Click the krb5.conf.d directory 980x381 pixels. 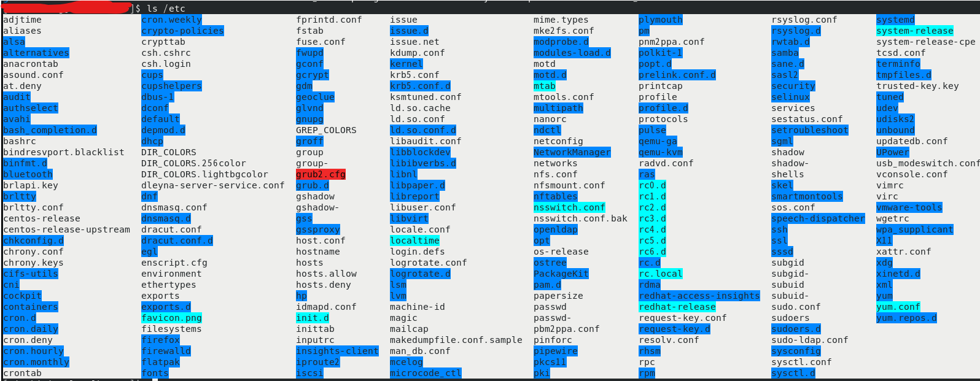click(x=420, y=86)
